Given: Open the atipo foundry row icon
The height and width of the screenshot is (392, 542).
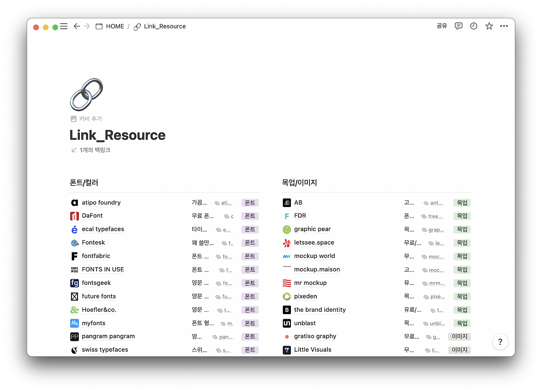Looking at the screenshot, I should coord(75,203).
